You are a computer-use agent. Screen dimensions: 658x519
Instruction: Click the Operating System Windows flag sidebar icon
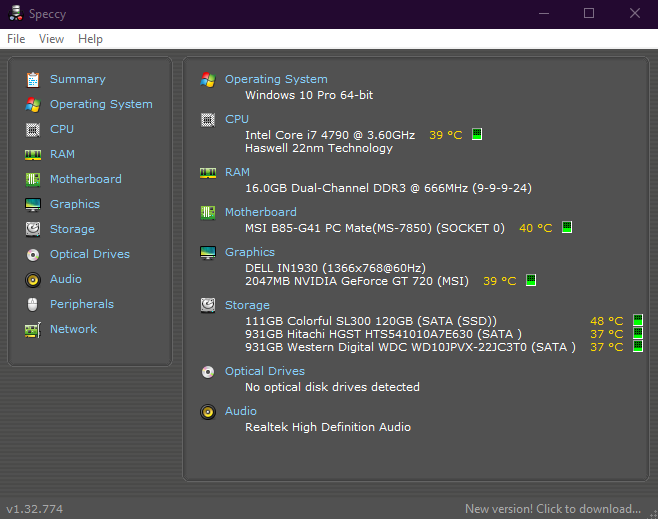33,104
